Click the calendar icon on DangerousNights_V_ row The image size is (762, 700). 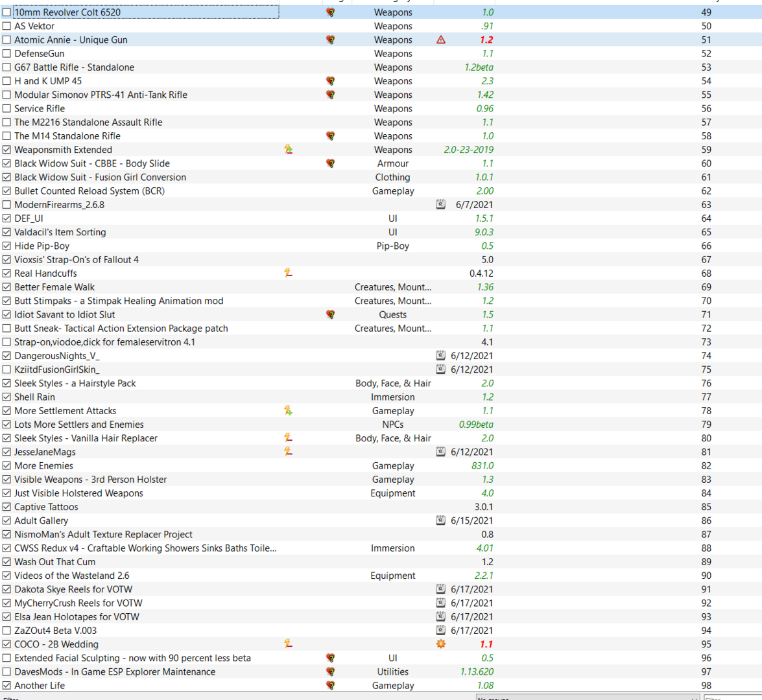click(x=440, y=356)
